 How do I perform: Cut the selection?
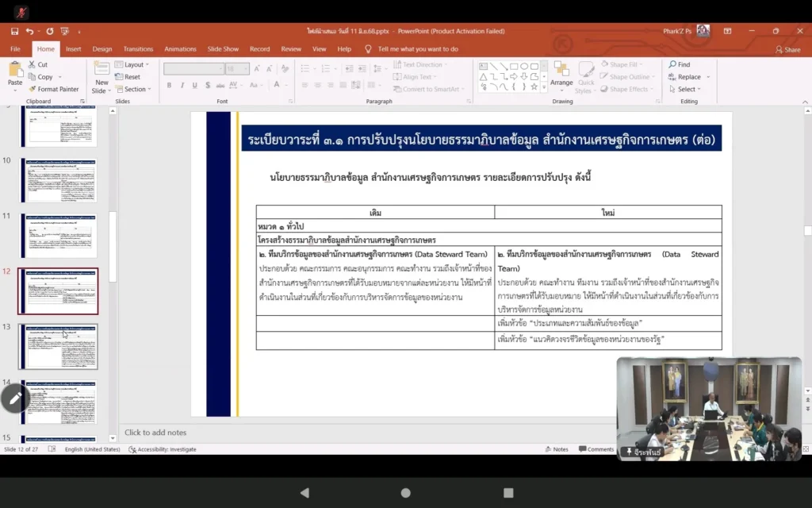click(38, 64)
